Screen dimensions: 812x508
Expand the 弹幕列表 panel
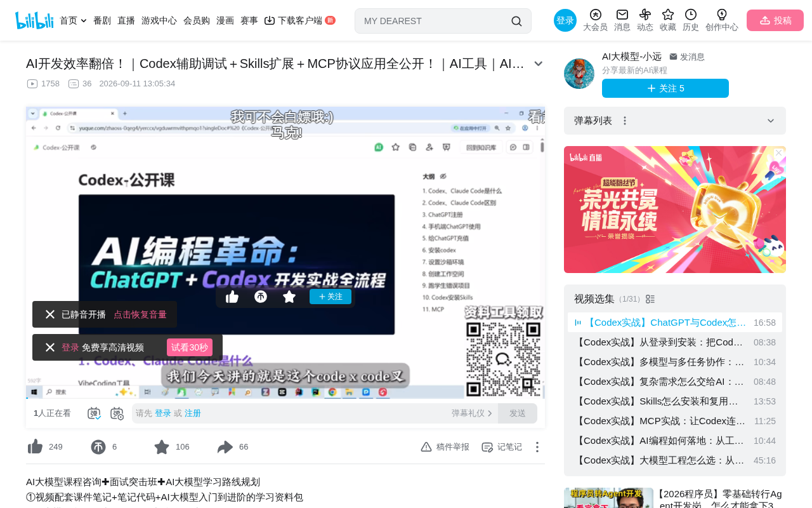771,121
